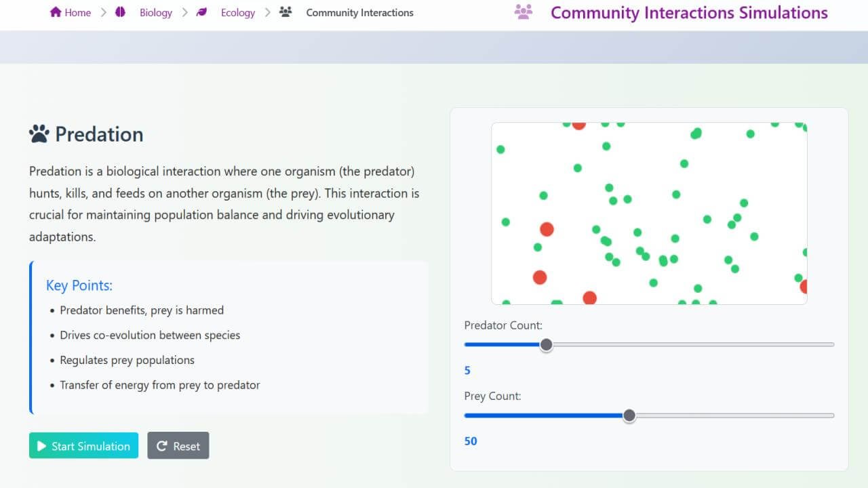Select 'Regulates prey populations' bullet
868x488 pixels.
pyautogui.click(x=127, y=361)
